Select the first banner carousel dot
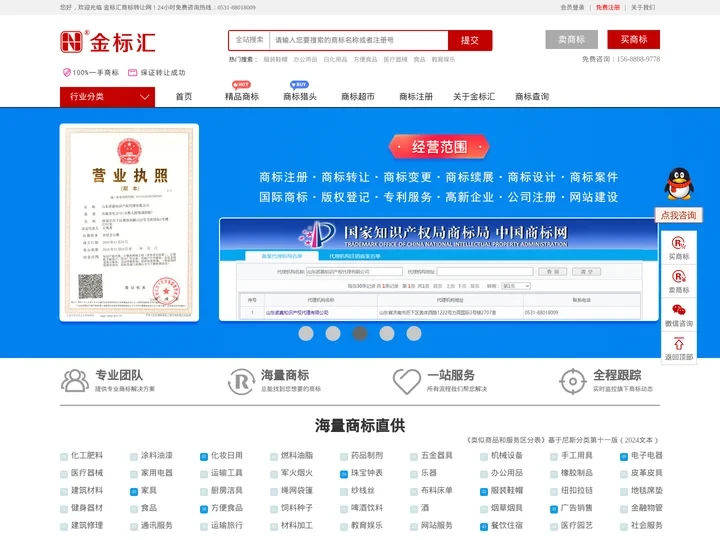The height and width of the screenshot is (540, 720). pyautogui.click(x=306, y=333)
